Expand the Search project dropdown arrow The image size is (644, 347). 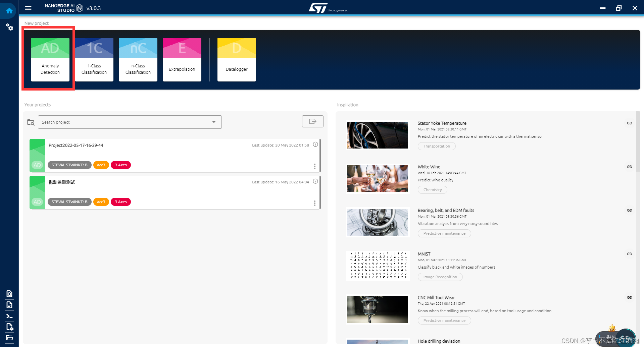pyautogui.click(x=214, y=122)
